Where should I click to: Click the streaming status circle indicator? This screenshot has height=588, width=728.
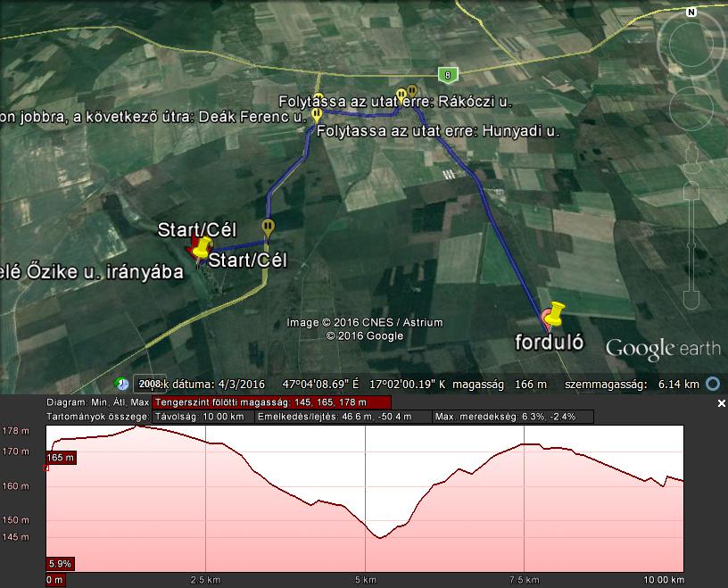point(713,384)
